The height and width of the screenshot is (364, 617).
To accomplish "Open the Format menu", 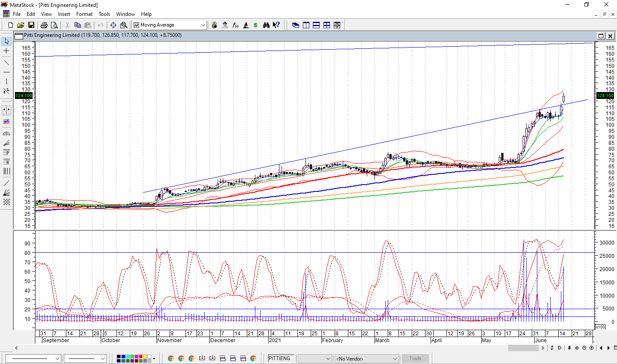I will (x=84, y=14).
